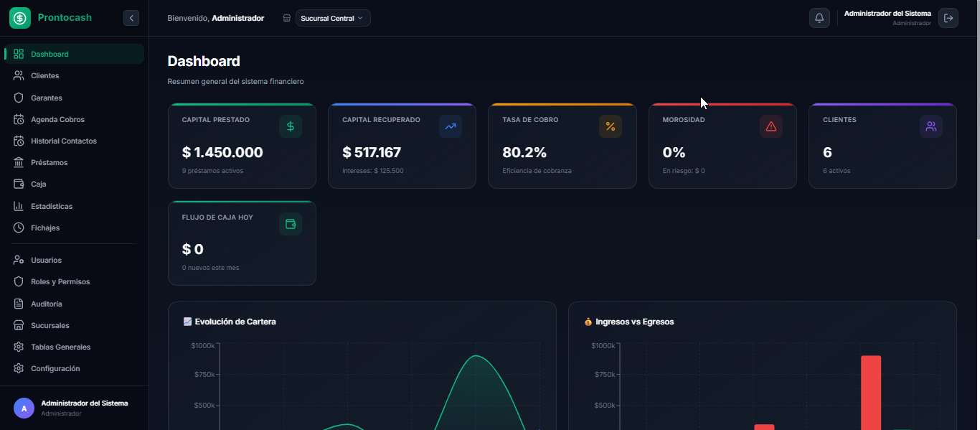Open Historial Contactos
Viewport: 980px width, 430px height.
coord(64,141)
